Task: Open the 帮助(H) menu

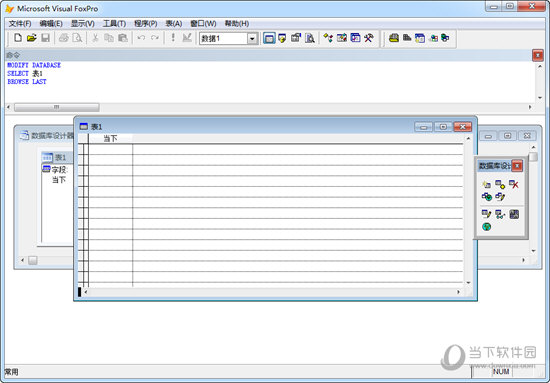Action: (x=237, y=23)
